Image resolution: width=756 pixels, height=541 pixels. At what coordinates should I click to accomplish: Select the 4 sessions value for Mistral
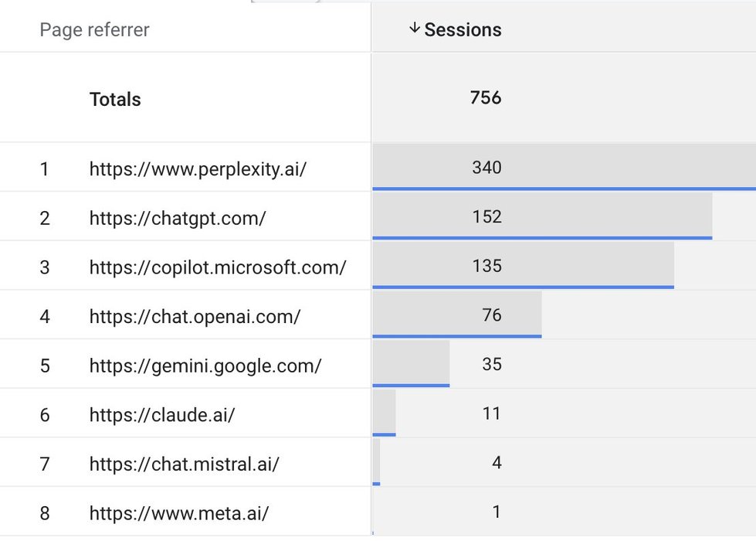[x=497, y=463]
